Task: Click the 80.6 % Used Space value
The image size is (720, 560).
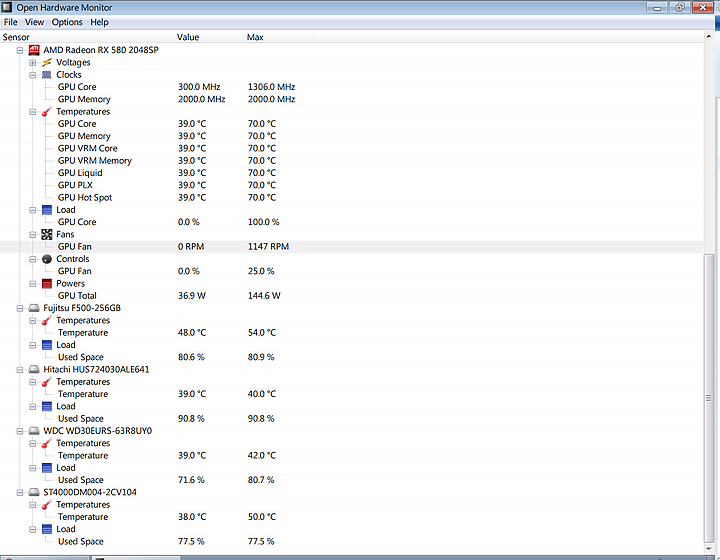Action: (191, 357)
